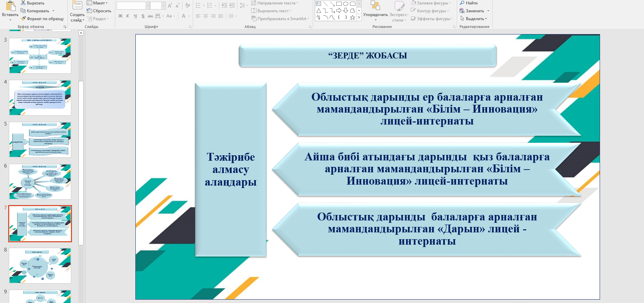Open font name combo box dropdown

tap(147, 5)
